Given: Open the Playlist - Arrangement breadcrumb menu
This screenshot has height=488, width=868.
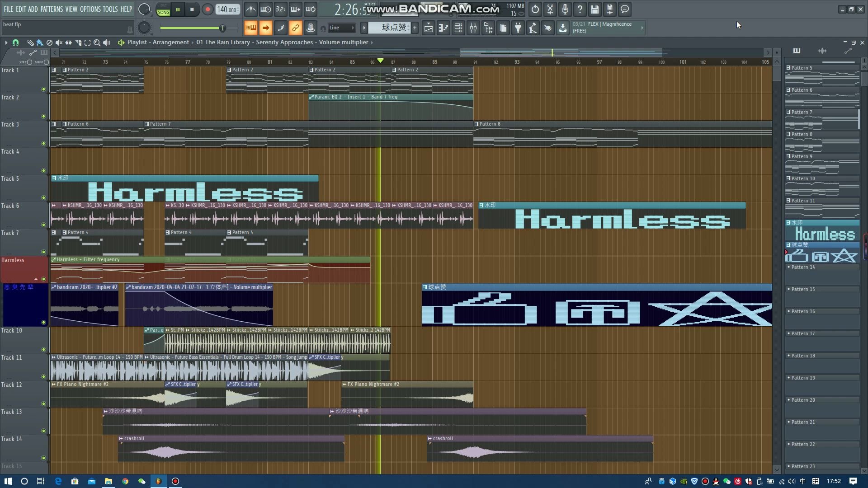Looking at the screenshot, I should [x=158, y=42].
